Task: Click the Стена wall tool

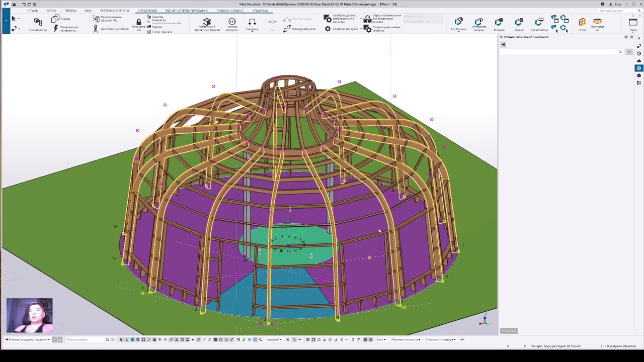Action: [x=582, y=24]
